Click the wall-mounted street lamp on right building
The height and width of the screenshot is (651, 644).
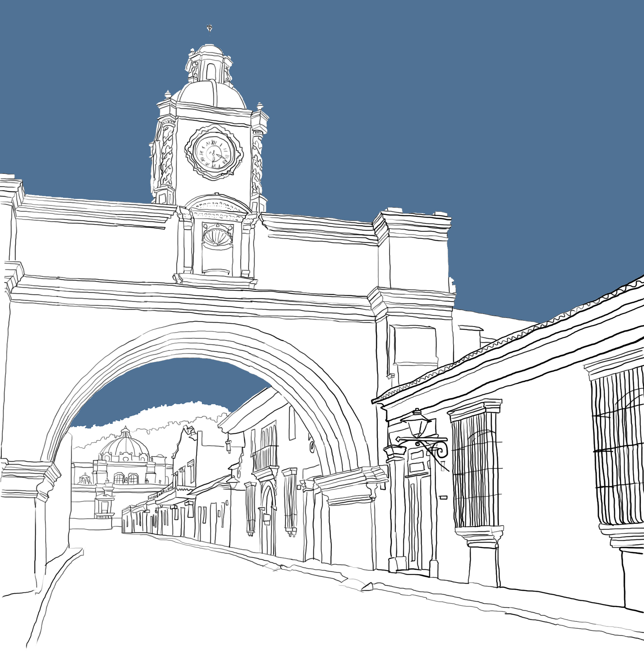[x=416, y=424]
